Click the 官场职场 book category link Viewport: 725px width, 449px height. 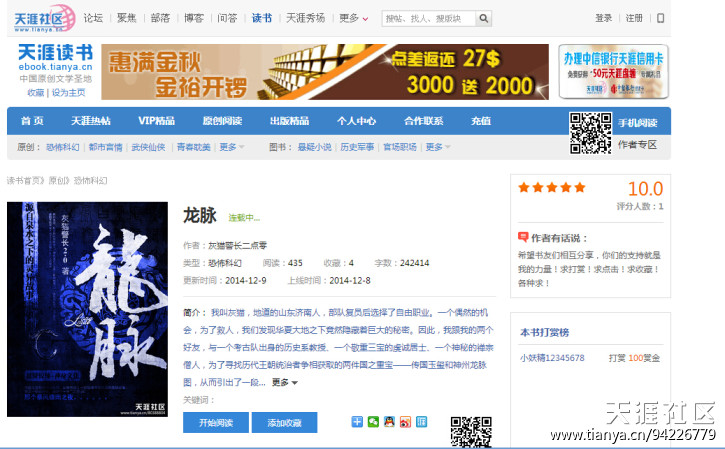[x=400, y=147]
